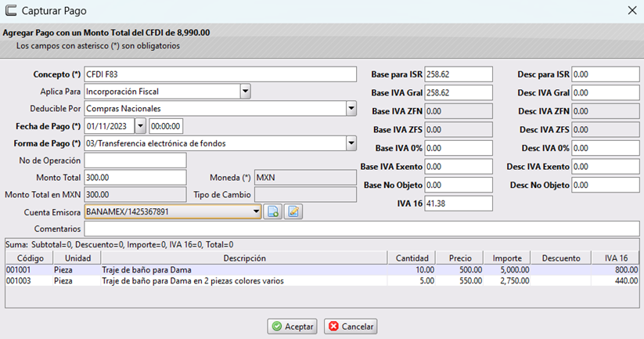This screenshot has height=339, width=644.
Task: Click the Comentarios field
Action: click(362, 229)
